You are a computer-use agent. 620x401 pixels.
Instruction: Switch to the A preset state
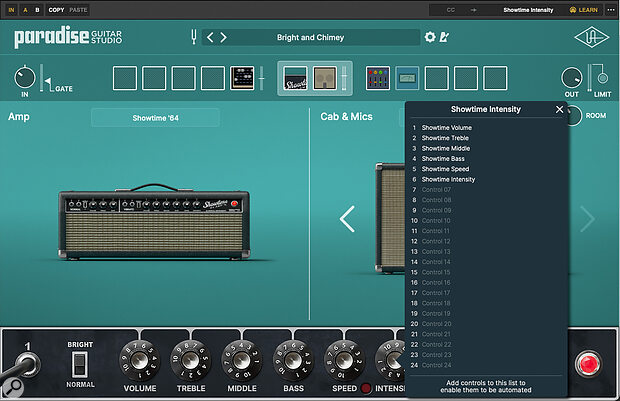coord(25,10)
